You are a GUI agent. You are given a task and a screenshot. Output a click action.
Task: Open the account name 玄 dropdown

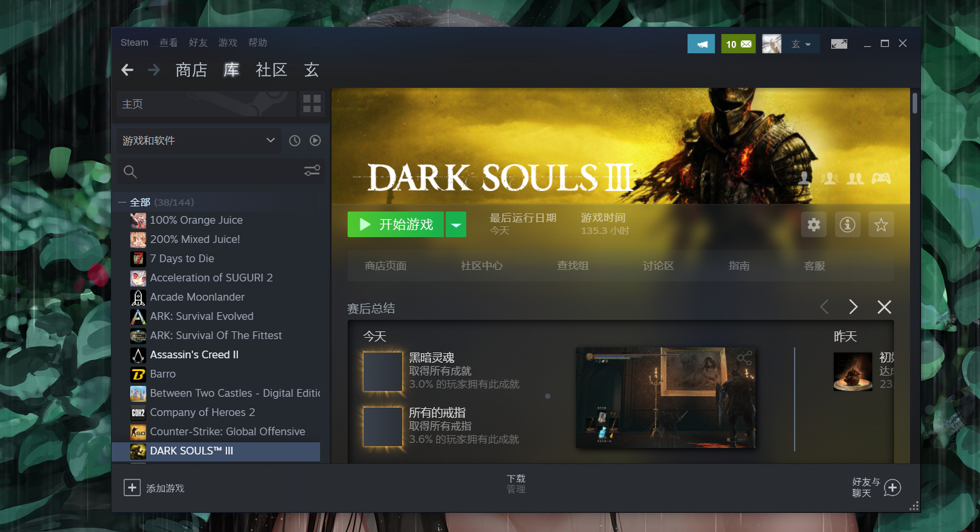(x=801, y=44)
